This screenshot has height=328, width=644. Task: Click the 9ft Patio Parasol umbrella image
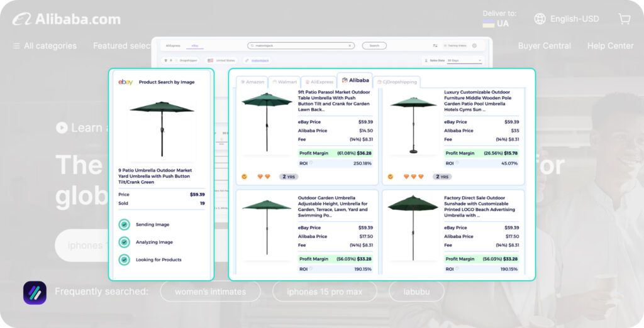(x=267, y=123)
